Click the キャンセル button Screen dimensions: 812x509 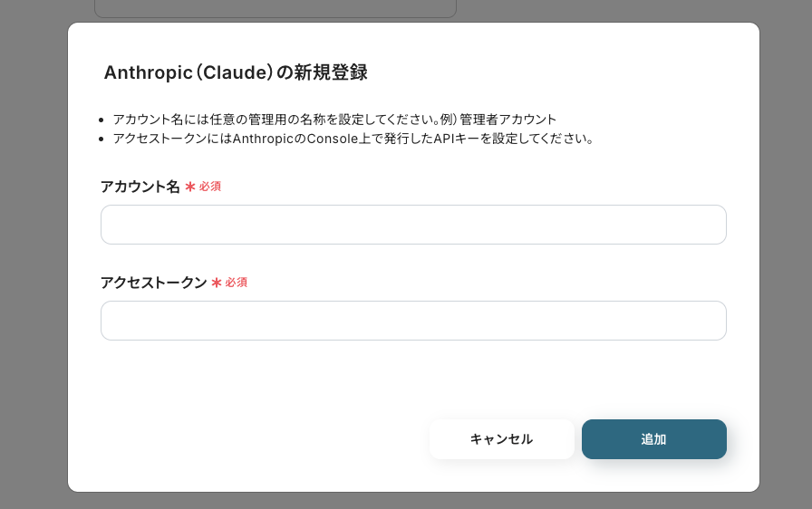[501, 439]
